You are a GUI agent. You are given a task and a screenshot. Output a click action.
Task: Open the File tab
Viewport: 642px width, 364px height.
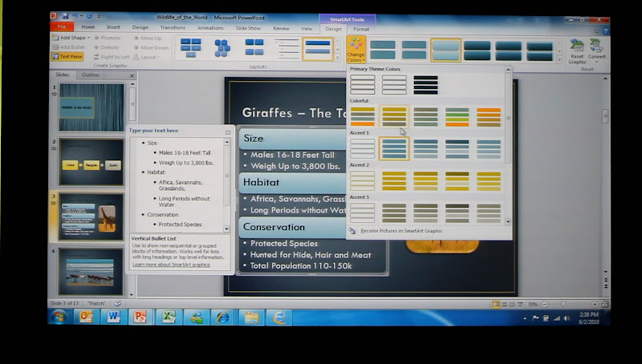pyautogui.click(x=62, y=27)
